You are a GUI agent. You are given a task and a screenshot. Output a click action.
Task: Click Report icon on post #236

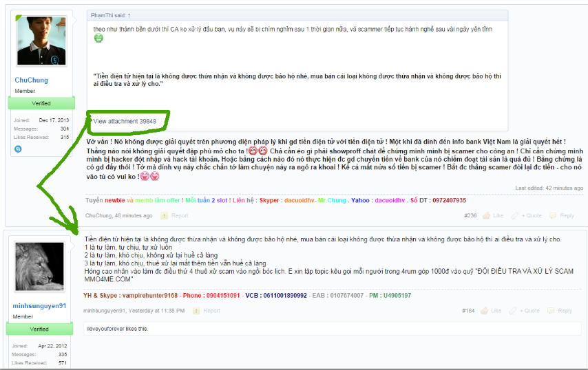pos(165,216)
